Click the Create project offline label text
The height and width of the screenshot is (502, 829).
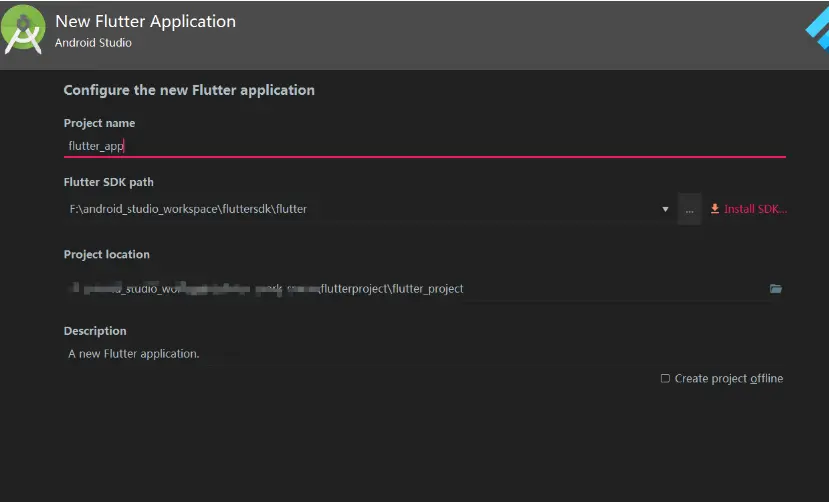click(x=728, y=379)
